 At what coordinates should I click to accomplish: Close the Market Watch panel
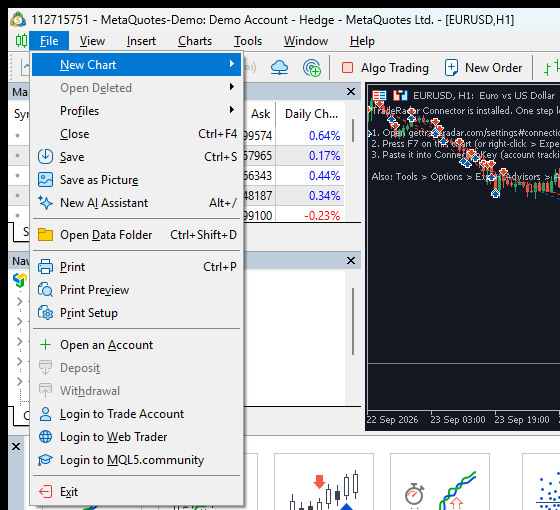(x=351, y=92)
